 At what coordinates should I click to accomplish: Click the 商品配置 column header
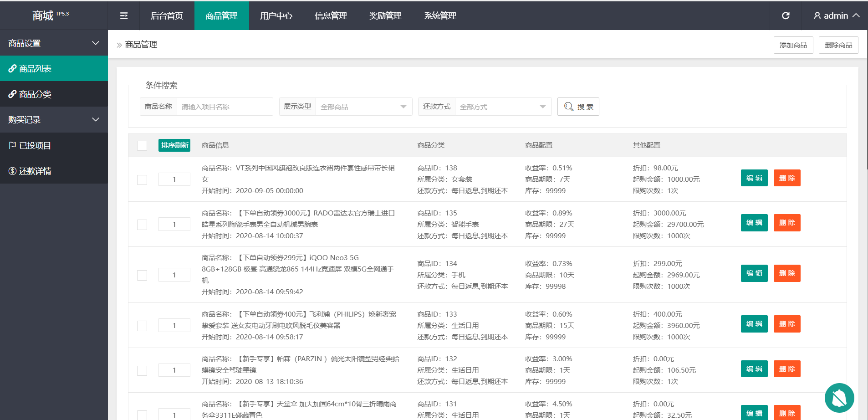click(539, 145)
